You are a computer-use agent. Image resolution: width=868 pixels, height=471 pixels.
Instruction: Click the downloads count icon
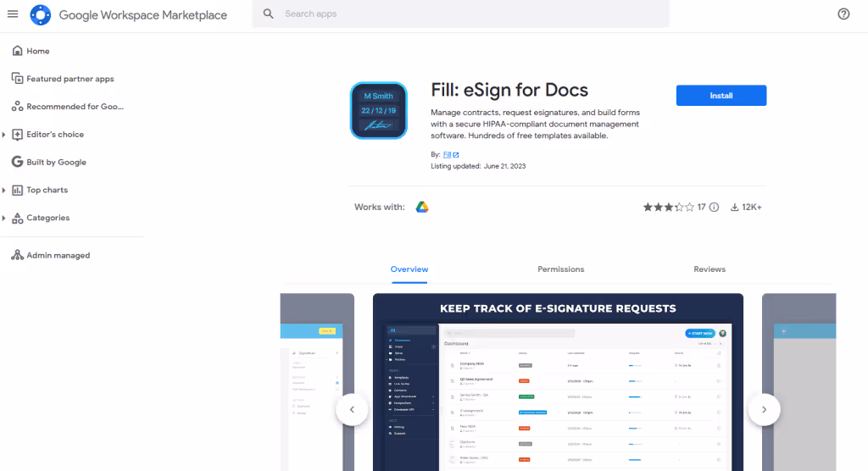[x=734, y=207]
